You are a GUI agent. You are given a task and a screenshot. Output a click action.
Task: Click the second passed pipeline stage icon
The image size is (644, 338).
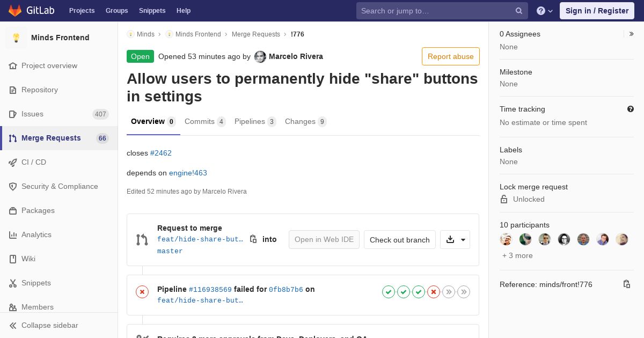404,292
